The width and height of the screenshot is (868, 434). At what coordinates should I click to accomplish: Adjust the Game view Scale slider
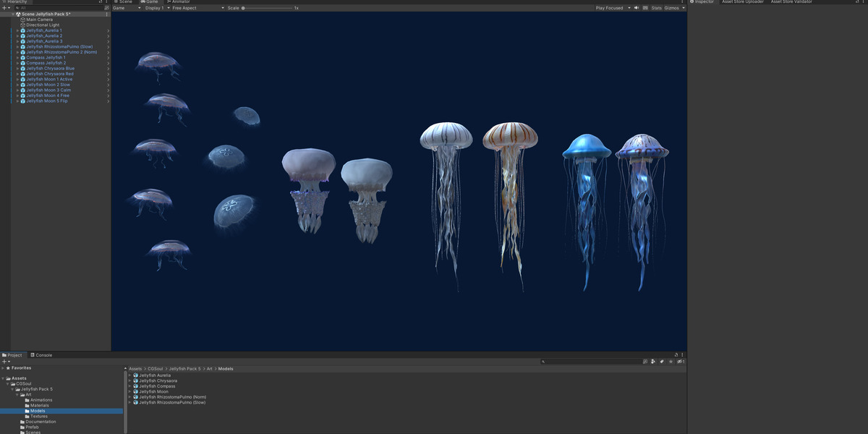pyautogui.click(x=268, y=8)
